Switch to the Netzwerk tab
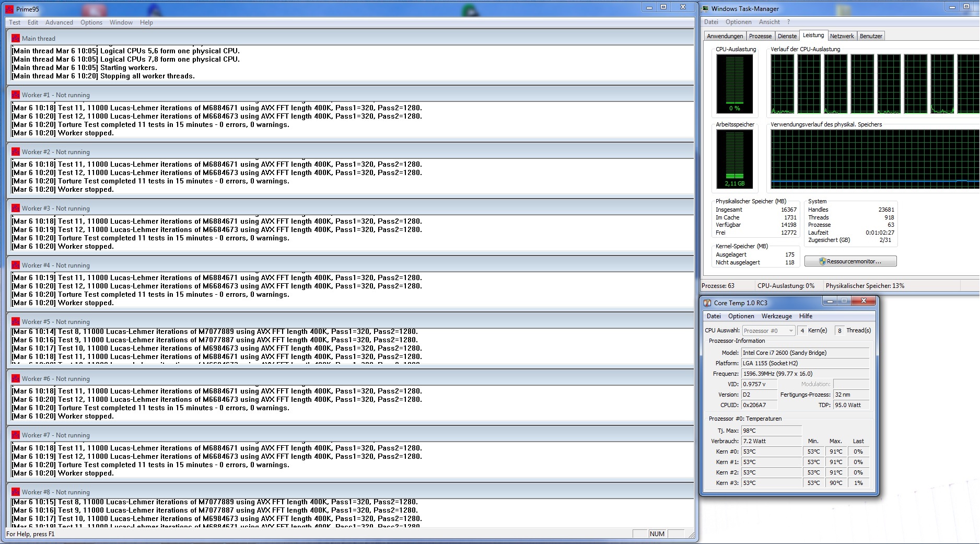 tap(842, 36)
